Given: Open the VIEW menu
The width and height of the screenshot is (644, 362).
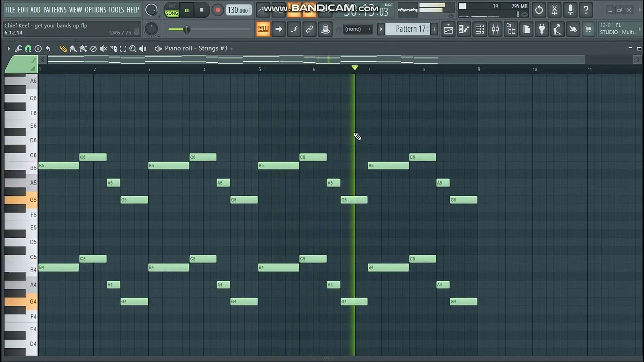Looking at the screenshot, I should pyautogui.click(x=75, y=10).
